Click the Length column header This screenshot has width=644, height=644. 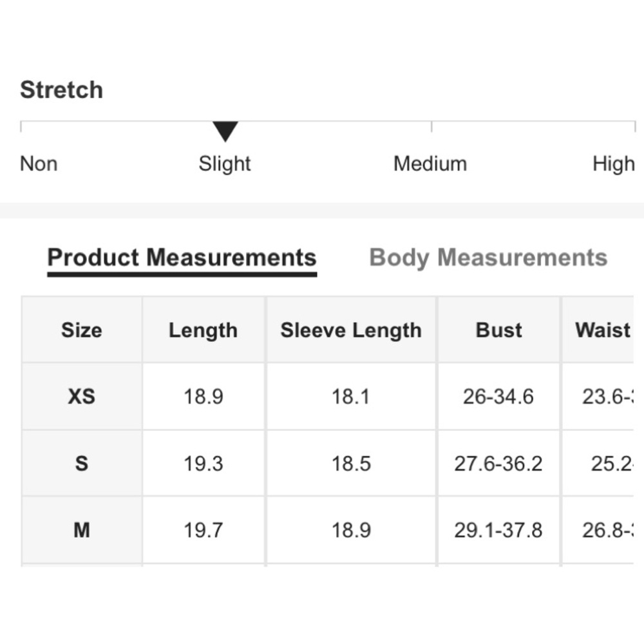[204, 330]
